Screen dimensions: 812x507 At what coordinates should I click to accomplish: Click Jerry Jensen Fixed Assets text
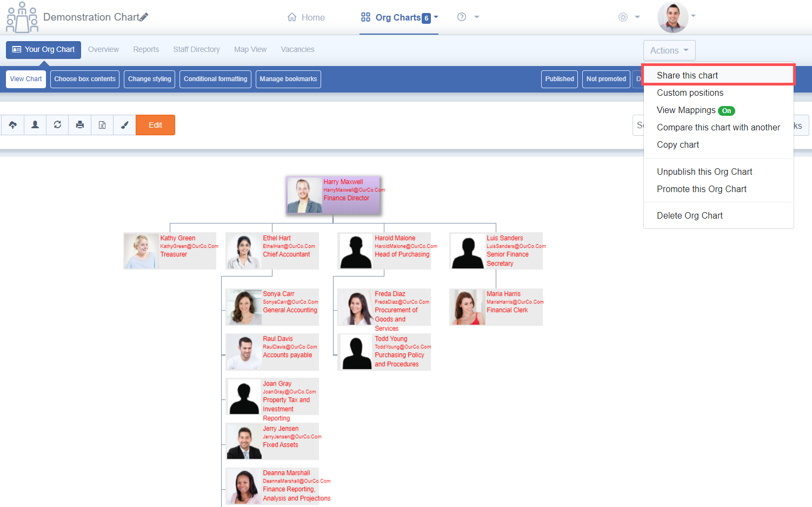tap(280, 445)
